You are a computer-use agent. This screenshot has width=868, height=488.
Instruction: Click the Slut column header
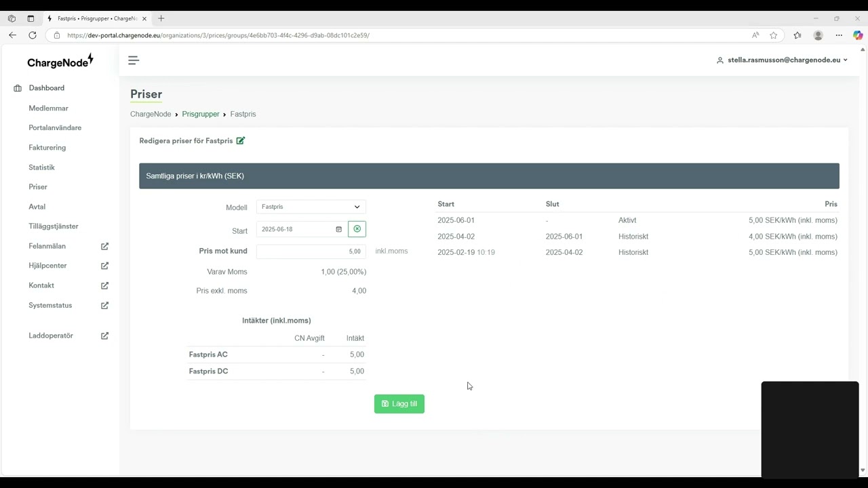(x=552, y=204)
